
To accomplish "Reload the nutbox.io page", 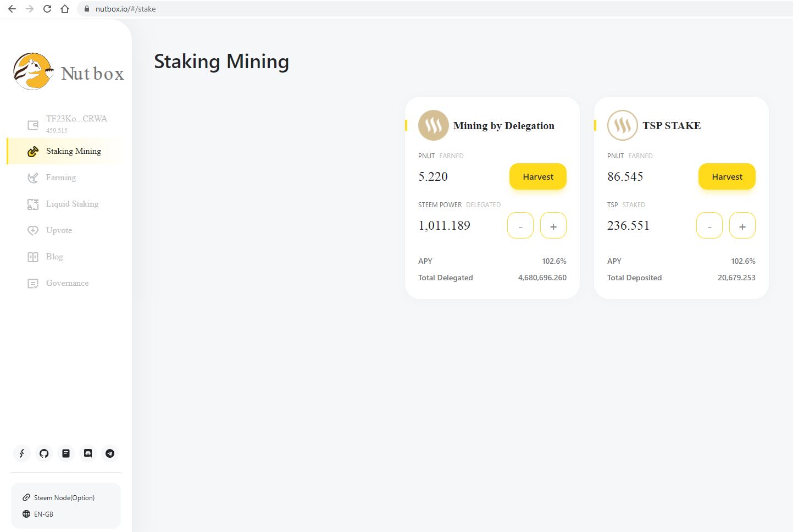I will (x=47, y=9).
